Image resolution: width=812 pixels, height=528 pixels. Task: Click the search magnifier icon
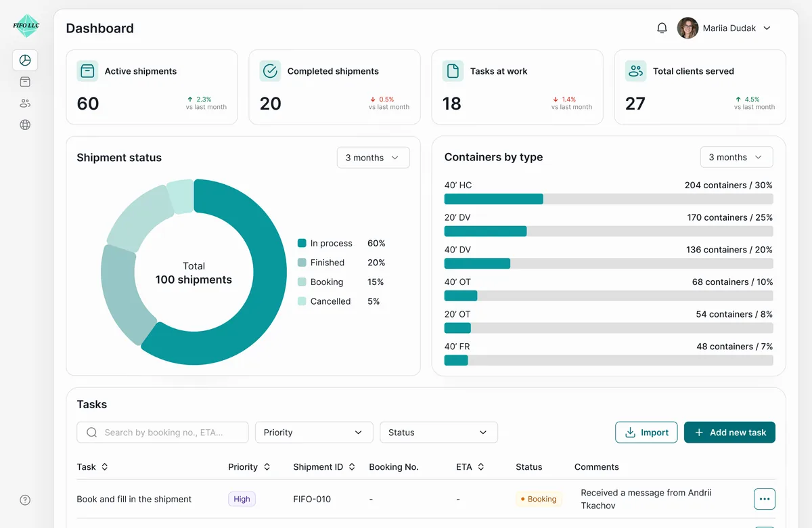pyautogui.click(x=92, y=433)
